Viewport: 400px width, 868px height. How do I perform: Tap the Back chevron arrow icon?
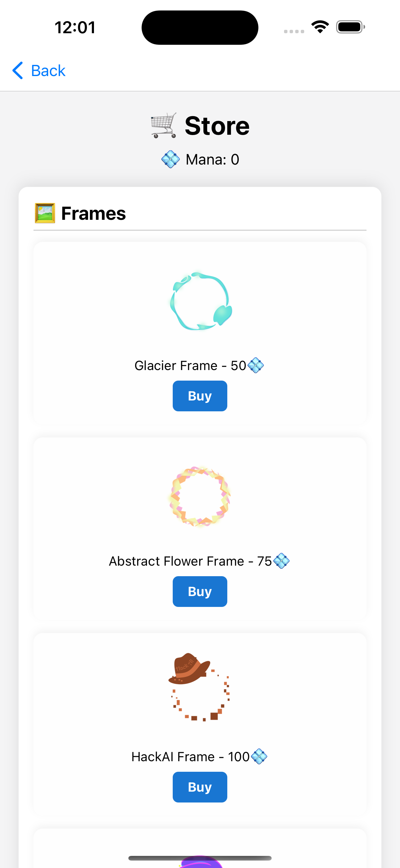[x=17, y=70]
